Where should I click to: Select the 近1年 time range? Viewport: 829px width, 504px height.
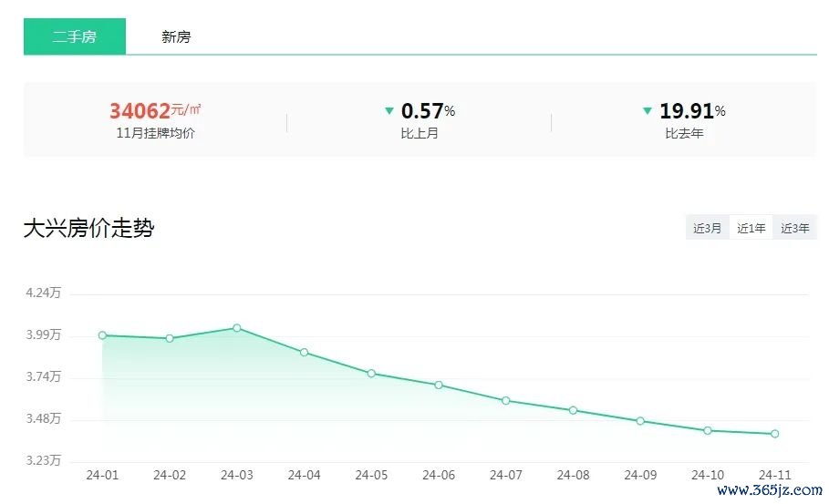point(751,228)
